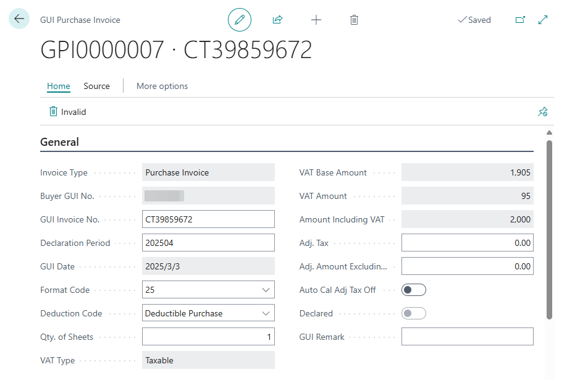Viewport: 588px width, 380px height.
Task: Open the More options menu
Action: tap(162, 86)
